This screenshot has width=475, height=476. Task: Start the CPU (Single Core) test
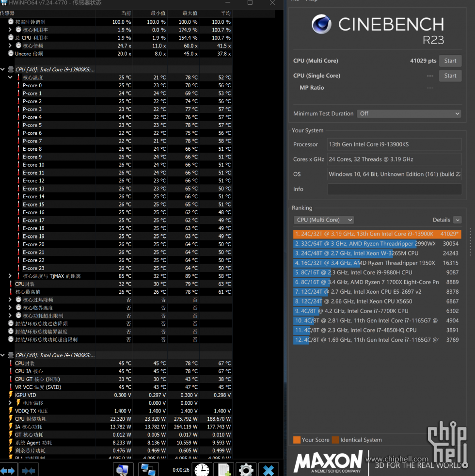pyautogui.click(x=450, y=76)
